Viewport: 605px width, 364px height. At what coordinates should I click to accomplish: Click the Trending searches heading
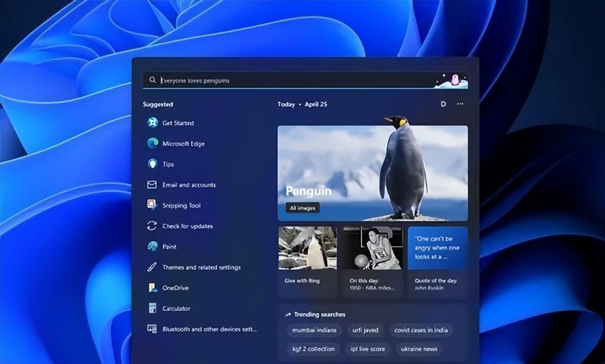pos(320,315)
